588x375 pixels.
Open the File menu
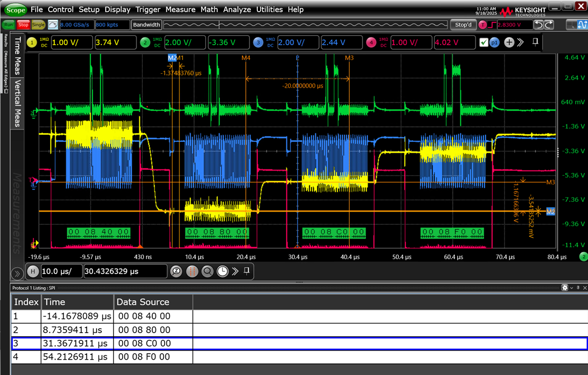(37, 10)
